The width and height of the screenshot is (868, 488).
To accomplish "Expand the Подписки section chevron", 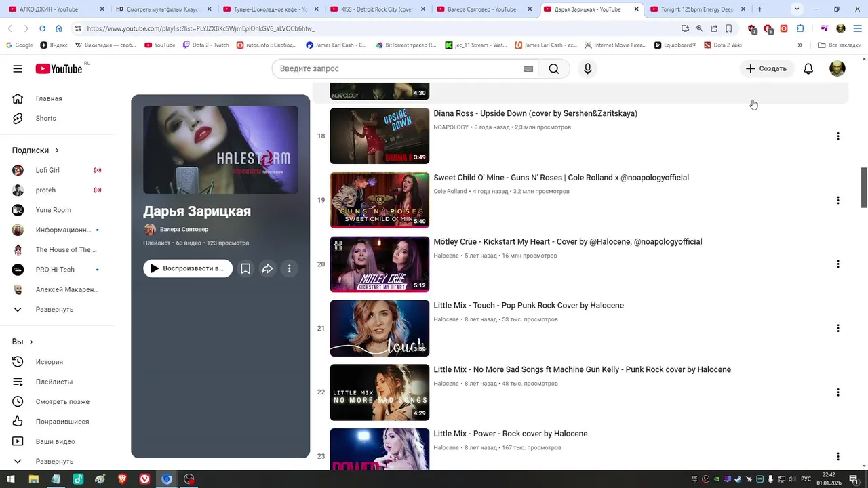I will (x=57, y=150).
